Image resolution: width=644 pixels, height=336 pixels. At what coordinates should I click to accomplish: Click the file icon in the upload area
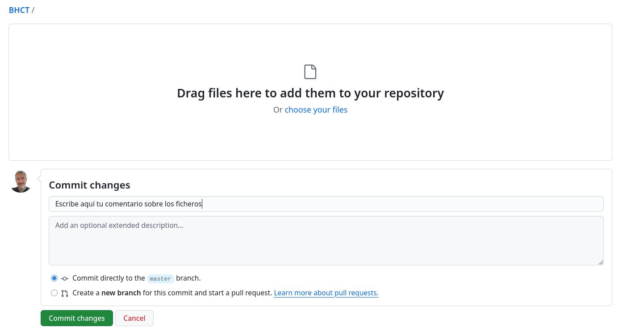coord(310,72)
